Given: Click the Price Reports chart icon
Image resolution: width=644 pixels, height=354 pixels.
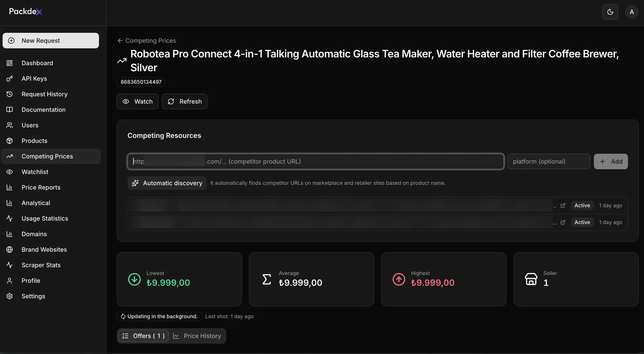Looking at the screenshot, I should coord(10,187).
